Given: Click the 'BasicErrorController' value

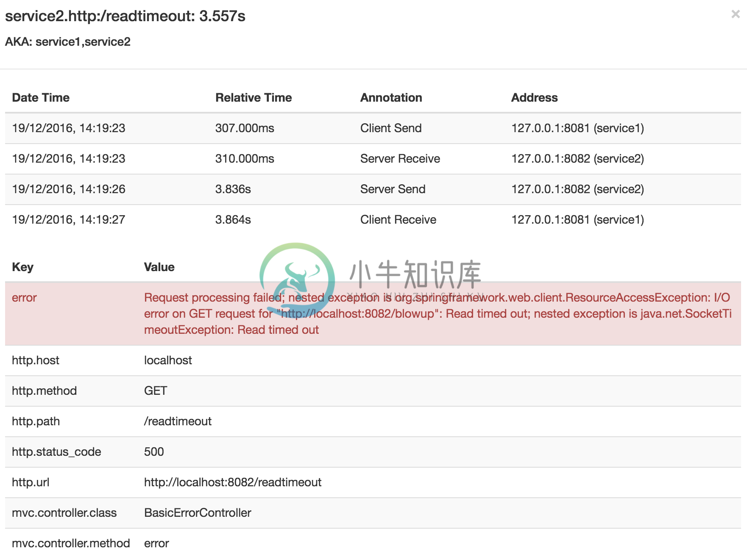Looking at the screenshot, I should 198,513.
